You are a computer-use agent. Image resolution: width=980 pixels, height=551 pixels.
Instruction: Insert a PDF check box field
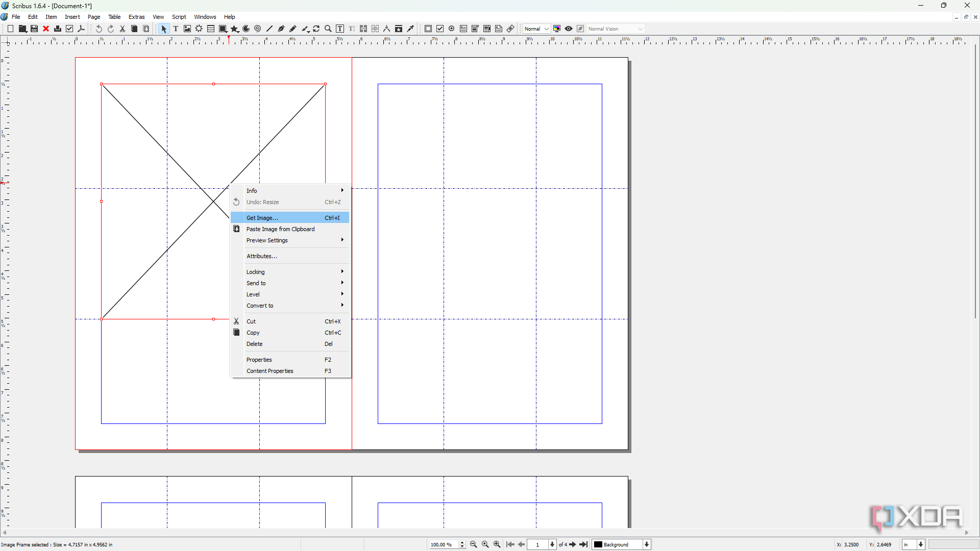click(x=440, y=29)
